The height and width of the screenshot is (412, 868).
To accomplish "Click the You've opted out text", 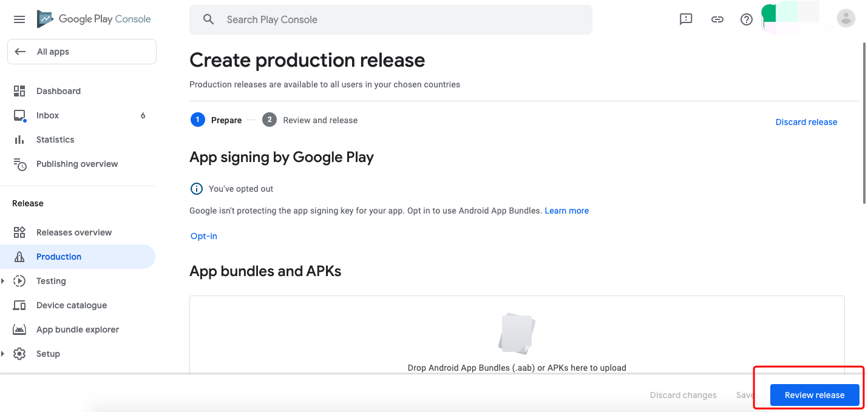I will click(x=241, y=189).
